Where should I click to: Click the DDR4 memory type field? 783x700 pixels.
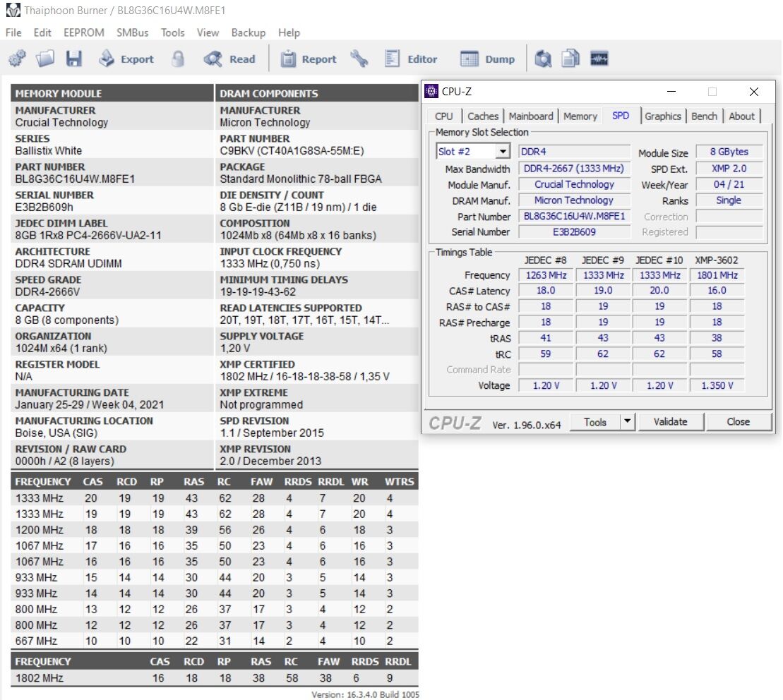click(574, 151)
